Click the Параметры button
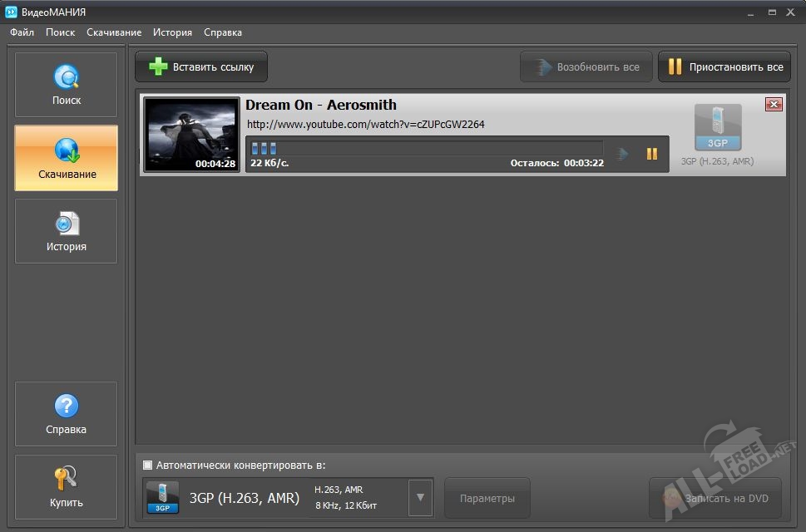 [x=487, y=499]
